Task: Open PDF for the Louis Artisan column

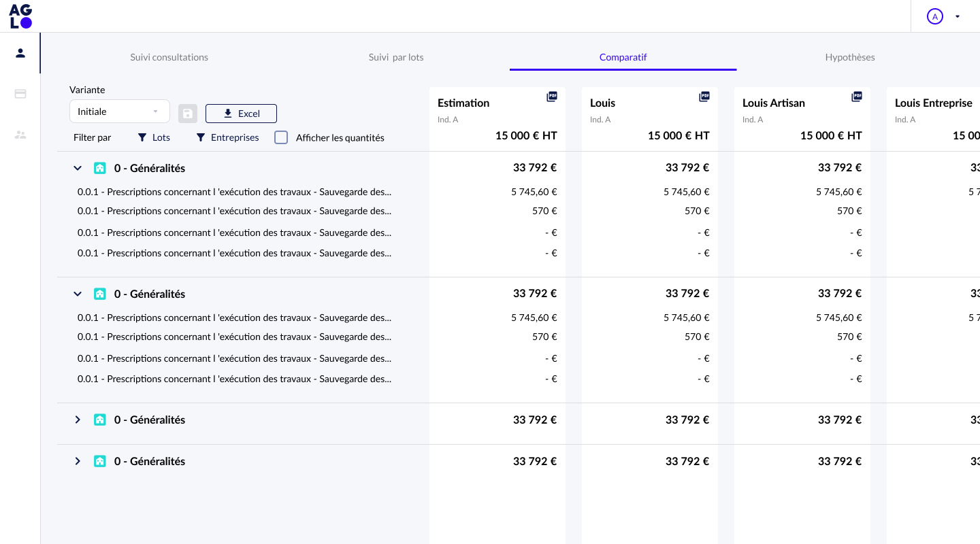Action: point(857,97)
